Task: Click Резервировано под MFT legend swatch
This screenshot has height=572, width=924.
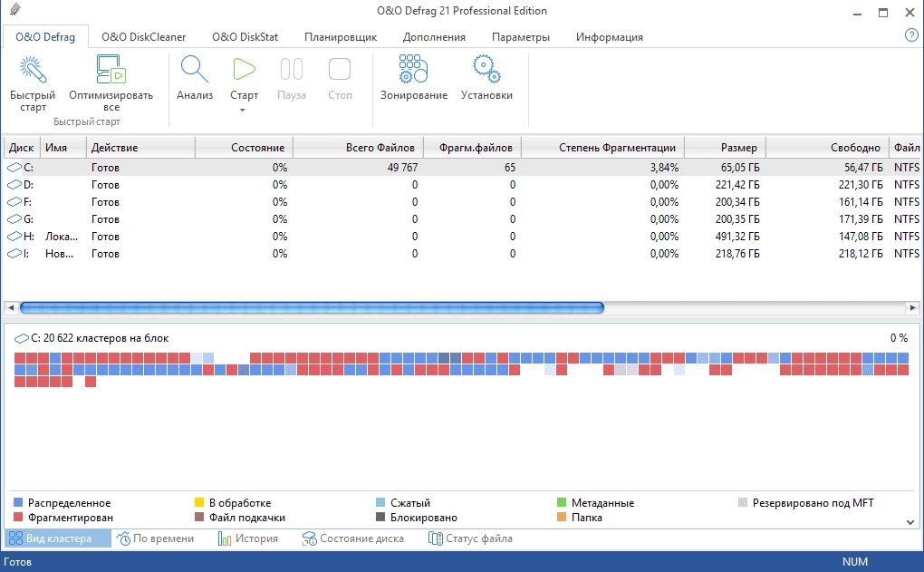Action: pos(743,502)
